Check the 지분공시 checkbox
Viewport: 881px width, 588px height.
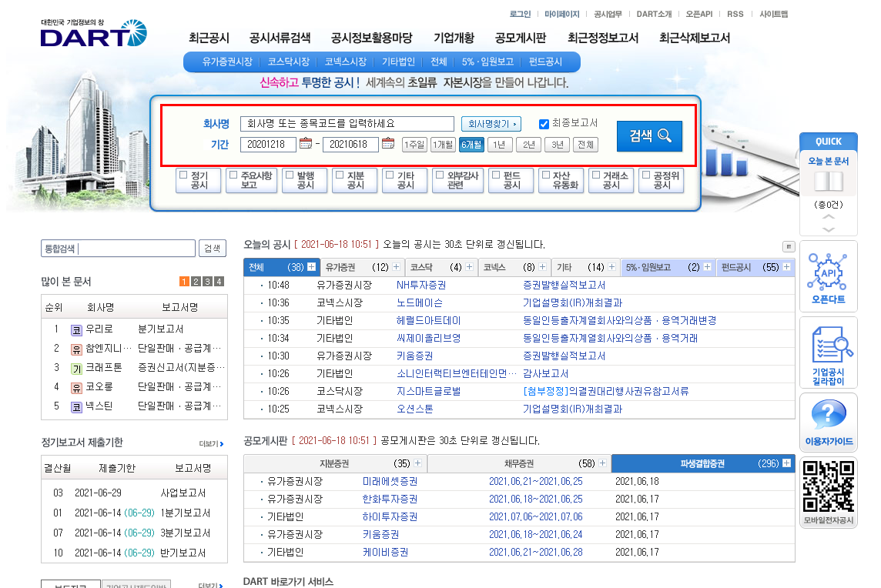click(x=340, y=175)
